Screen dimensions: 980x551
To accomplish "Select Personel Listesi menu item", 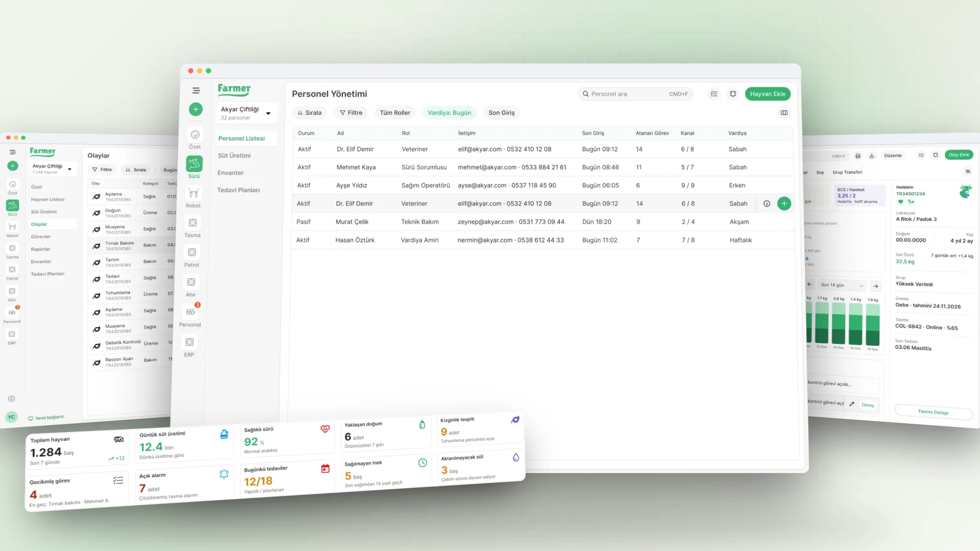I will click(x=246, y=138).
